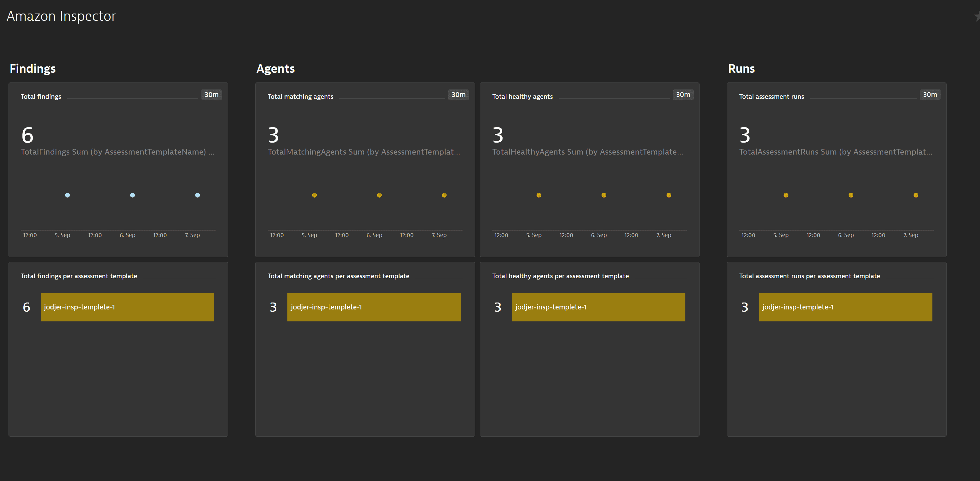Select middle yellow data point in Total assessment runs
Image resolution: width=980 pixels, height=481 pixels.
851,195
